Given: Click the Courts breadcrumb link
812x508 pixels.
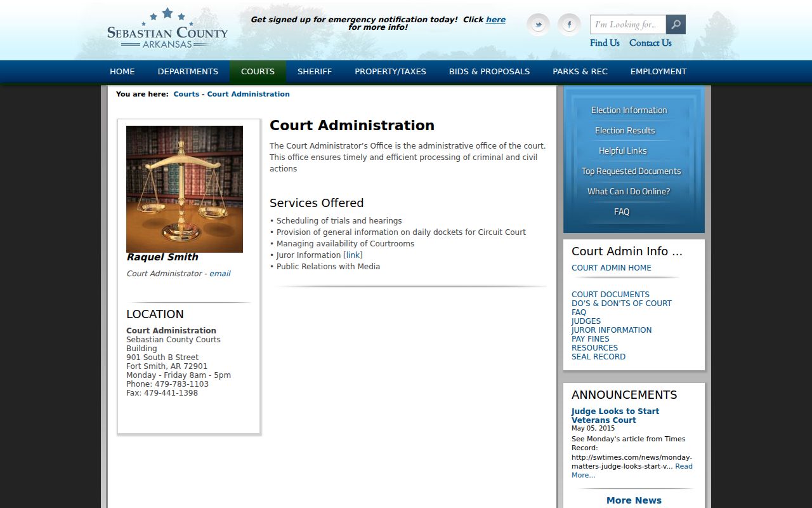Looking at the screenshot, I should click(187, 94).
